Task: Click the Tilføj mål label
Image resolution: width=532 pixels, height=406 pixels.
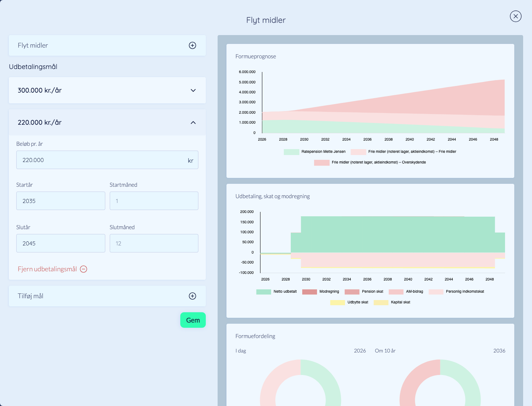Action: tap(31, 296)
